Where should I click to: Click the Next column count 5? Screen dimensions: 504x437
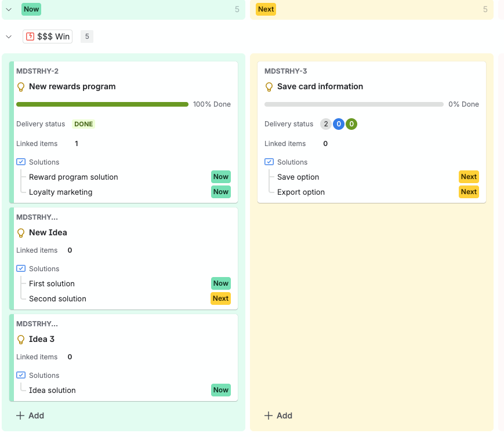[485, 9]
